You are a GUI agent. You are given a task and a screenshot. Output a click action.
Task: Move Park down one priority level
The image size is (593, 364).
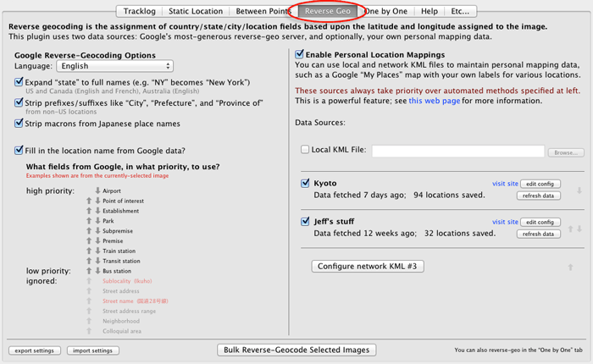point(97,221)
